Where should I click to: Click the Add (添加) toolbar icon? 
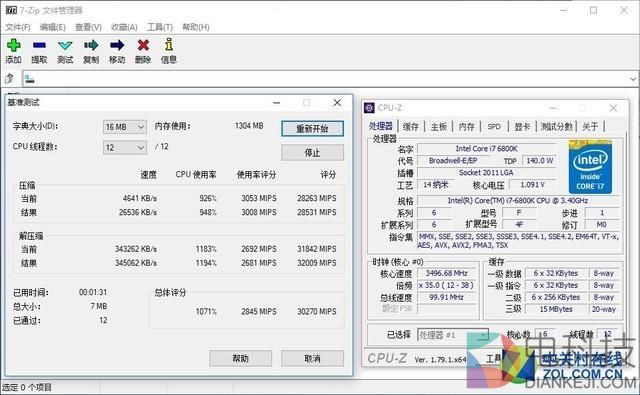[x=13, y=45]
